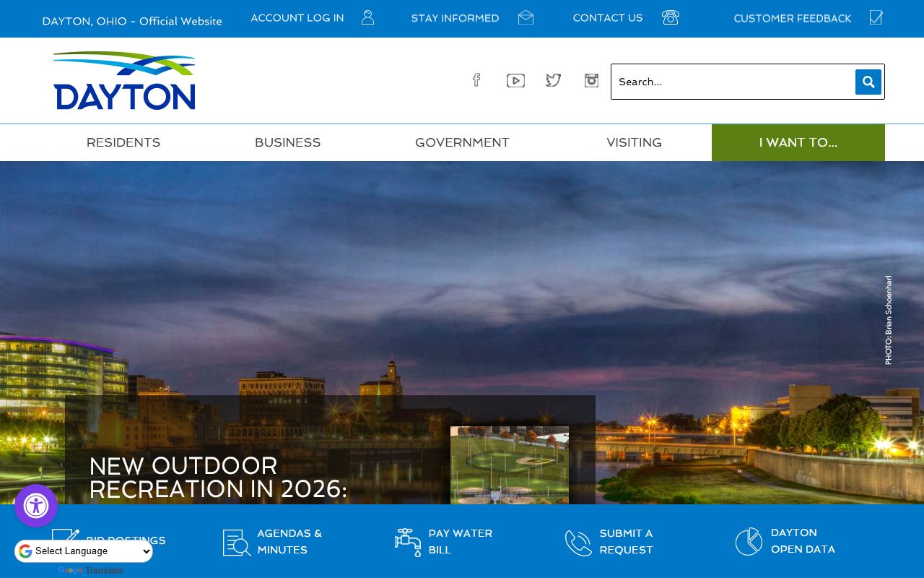Click the water faucet icon
The height and width of the screenshot is (578, 924).
408,542
